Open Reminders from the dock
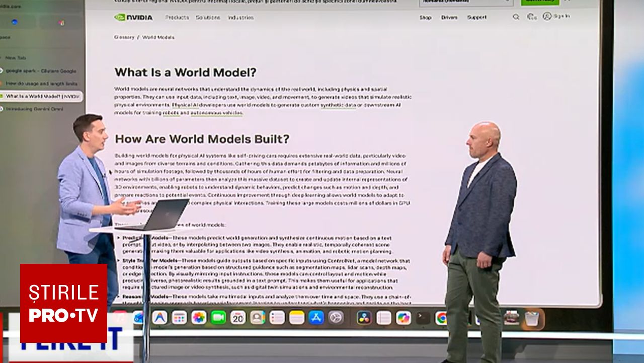Screen dimensions: 644x363 click(277, 317)
